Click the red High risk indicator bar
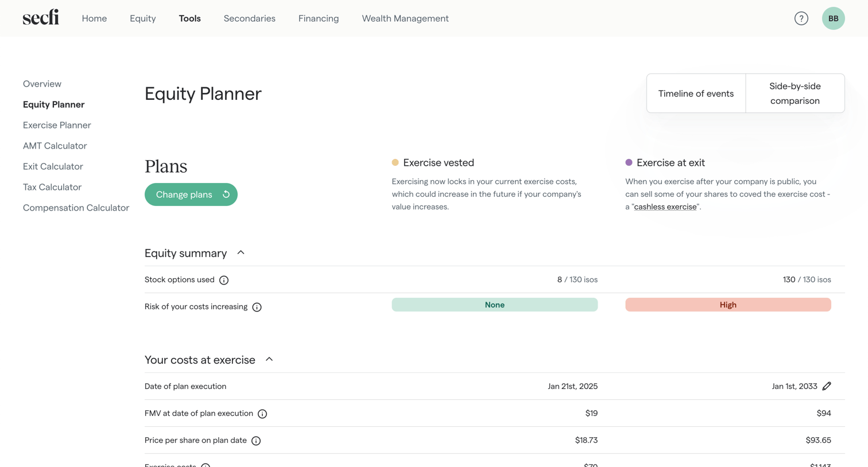This screenshot has width=868, height=467. click(728, 305)
